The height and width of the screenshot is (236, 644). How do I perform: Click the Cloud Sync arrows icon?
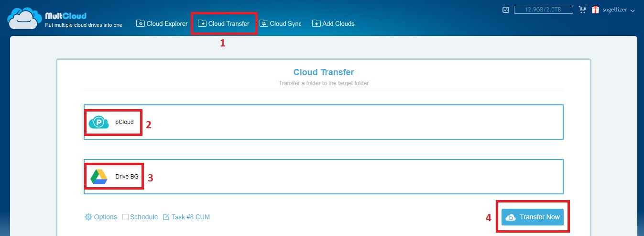pos(264,23)
